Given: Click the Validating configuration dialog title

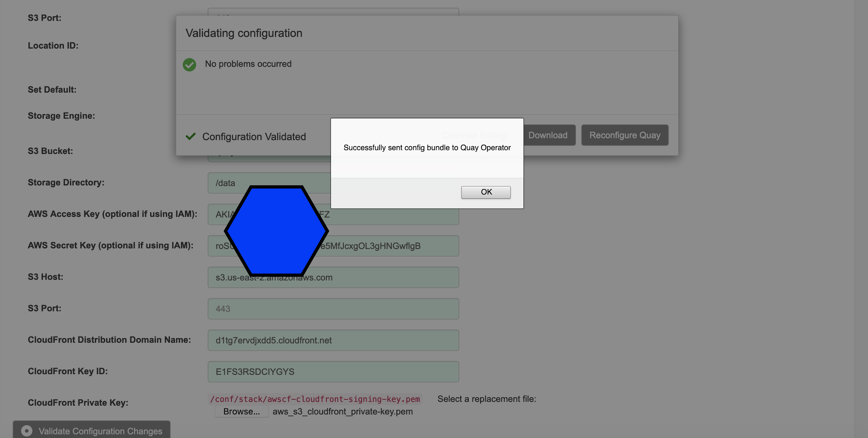Looking at the screenshot, I should click(x=244, y=33).
